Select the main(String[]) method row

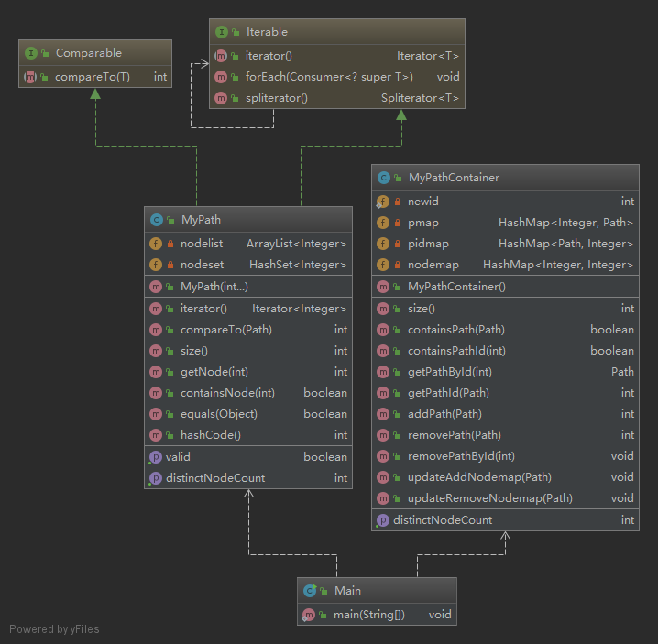coord(377,615)
